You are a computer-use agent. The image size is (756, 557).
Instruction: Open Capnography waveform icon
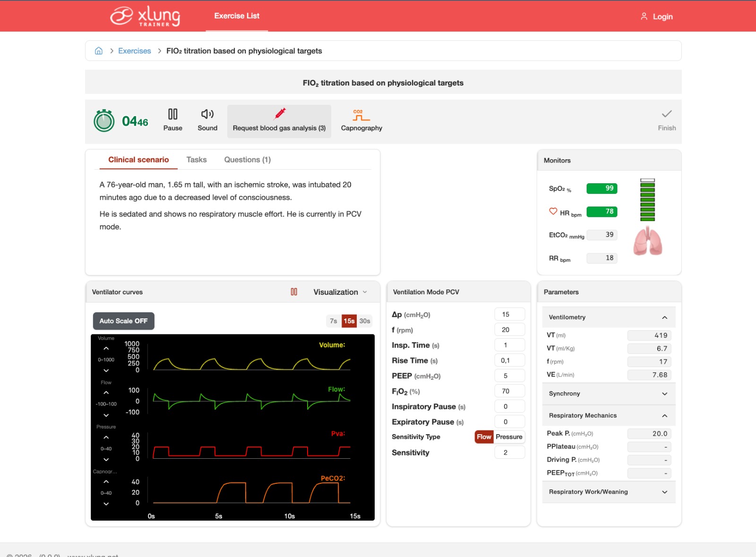(361, 115)
